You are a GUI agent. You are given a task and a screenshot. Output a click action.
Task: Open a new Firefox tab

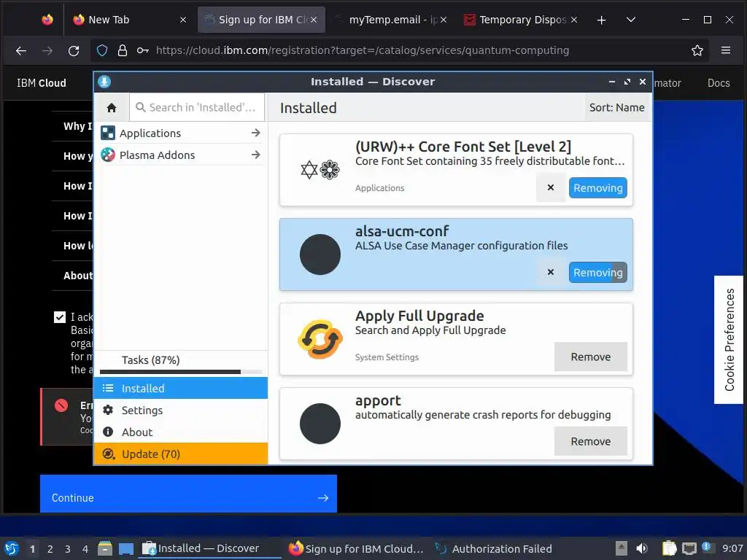tap(601, 20)
